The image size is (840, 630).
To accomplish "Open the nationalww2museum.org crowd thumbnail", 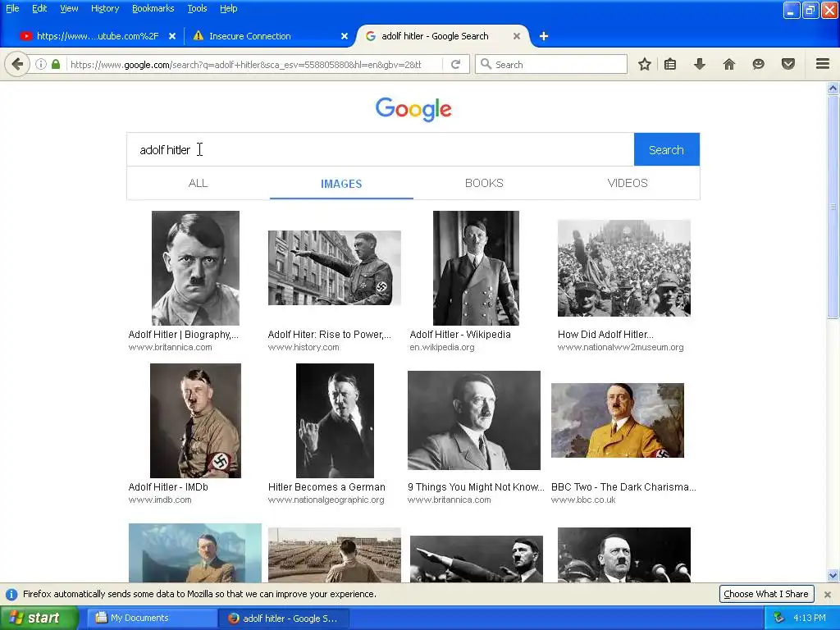I will [x=624, y=268].
